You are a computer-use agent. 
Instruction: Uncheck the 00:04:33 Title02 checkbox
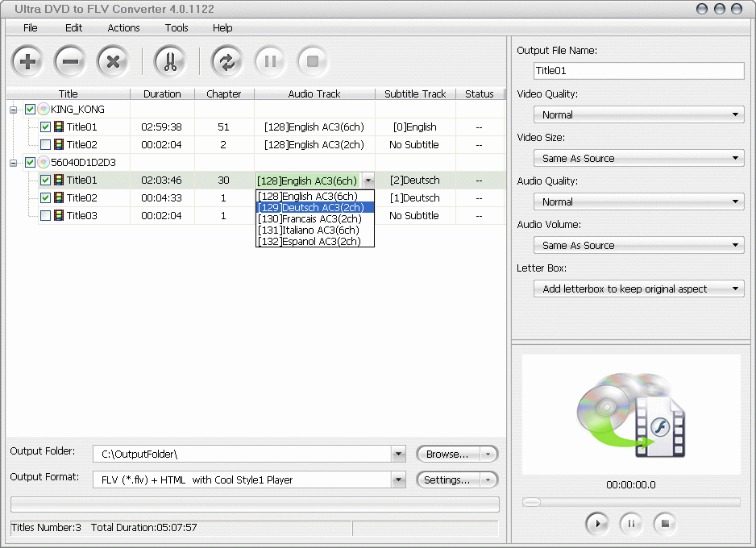click(45, 197)
